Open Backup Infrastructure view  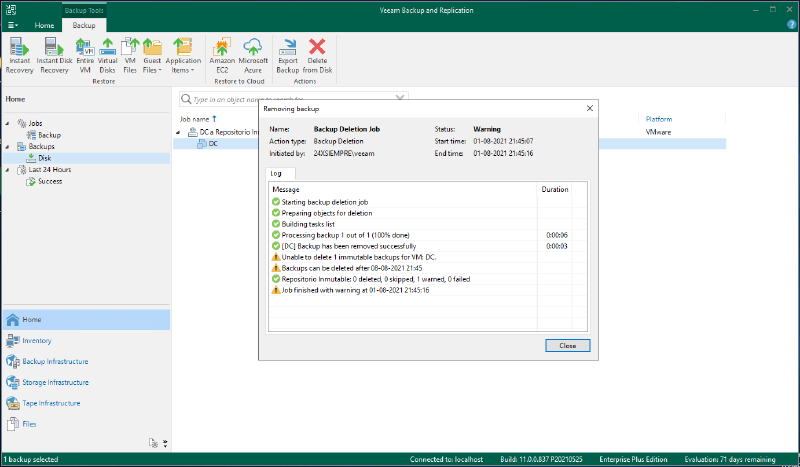coord(86,361)
